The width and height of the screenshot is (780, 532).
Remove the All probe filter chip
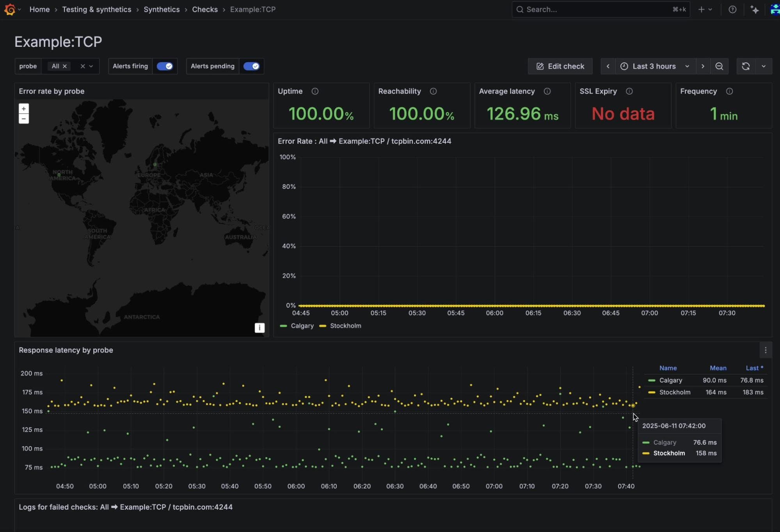coord(65,66)
